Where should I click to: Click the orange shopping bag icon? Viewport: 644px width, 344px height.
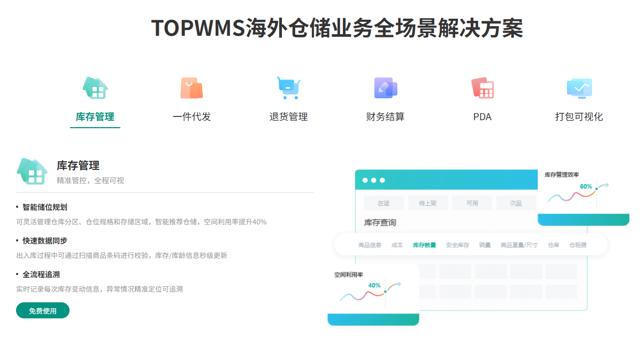pos(191,88)
